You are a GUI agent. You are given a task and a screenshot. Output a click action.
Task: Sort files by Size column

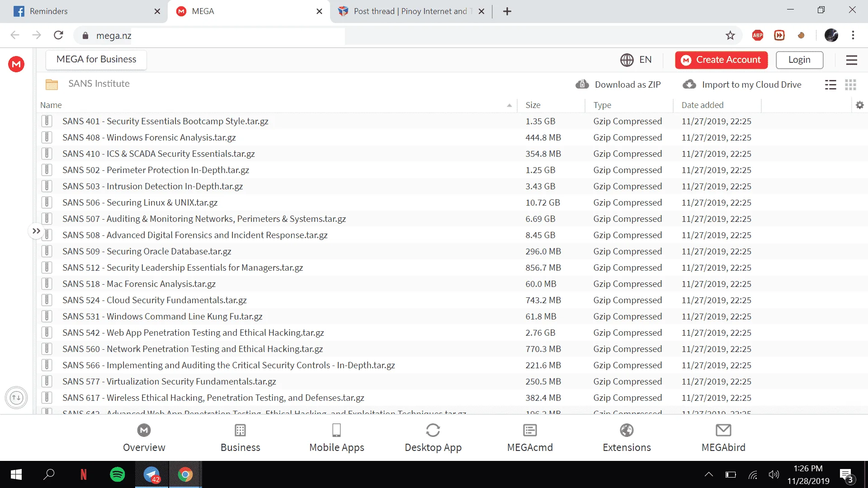click(x=533, y=105)
